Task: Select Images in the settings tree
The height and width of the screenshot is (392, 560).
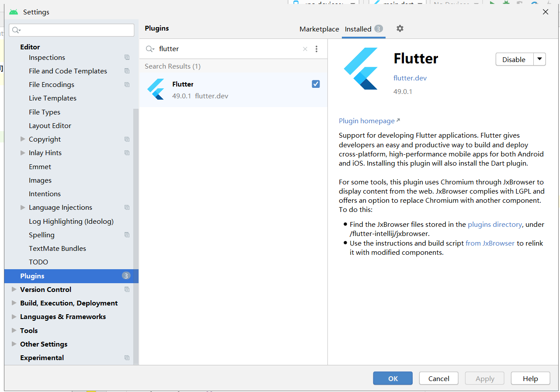Action: point(40,180)
